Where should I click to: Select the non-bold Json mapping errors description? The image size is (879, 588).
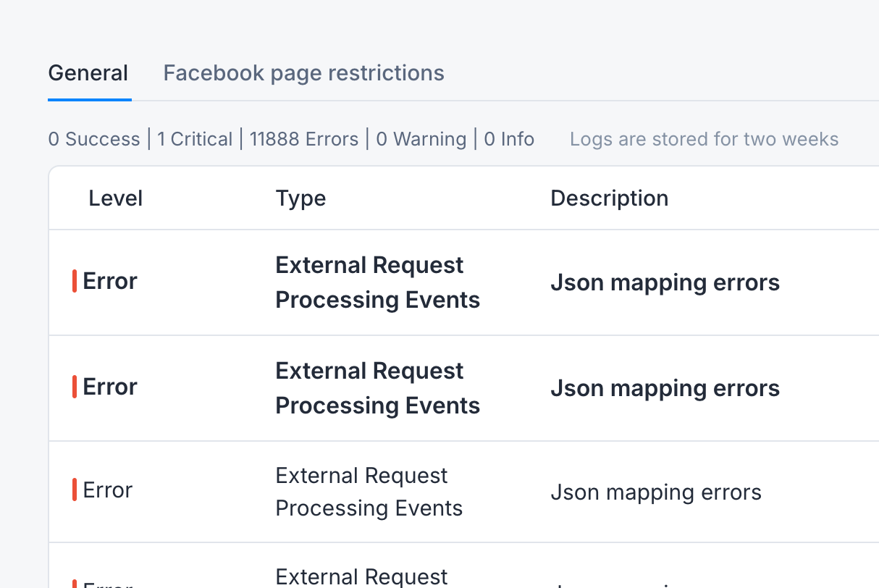(x=656, y=492)
